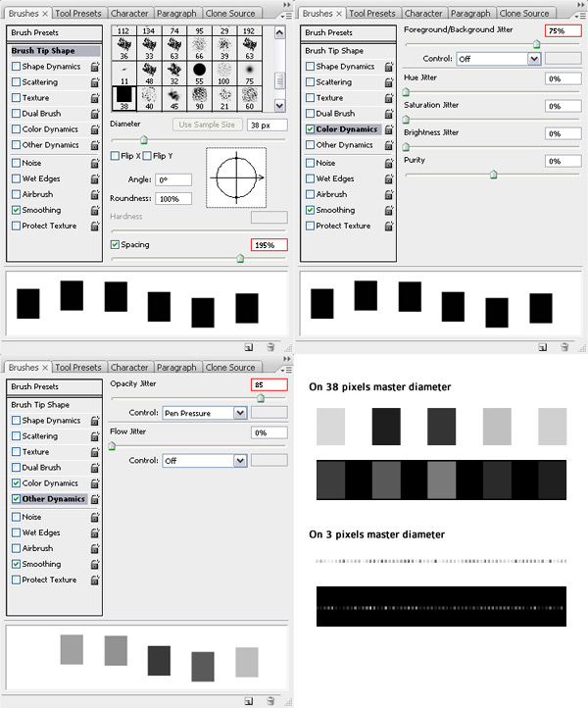
Task: Click the trash icon in the Brush Tip Shape panel
Action: 270,347
